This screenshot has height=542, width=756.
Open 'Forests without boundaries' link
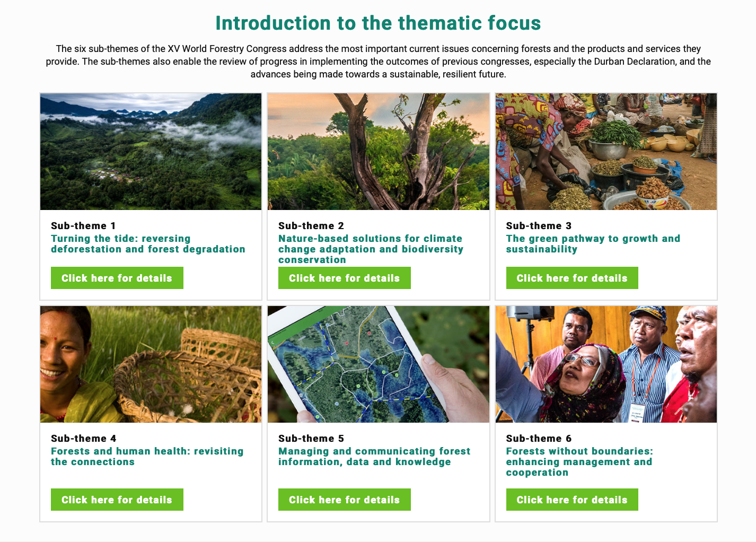click(x=579, y=461)
